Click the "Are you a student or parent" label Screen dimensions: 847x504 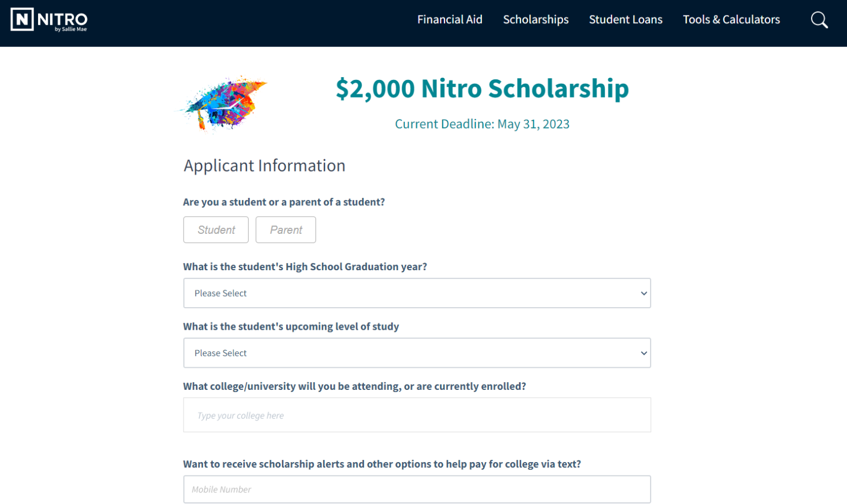[284, 202]
